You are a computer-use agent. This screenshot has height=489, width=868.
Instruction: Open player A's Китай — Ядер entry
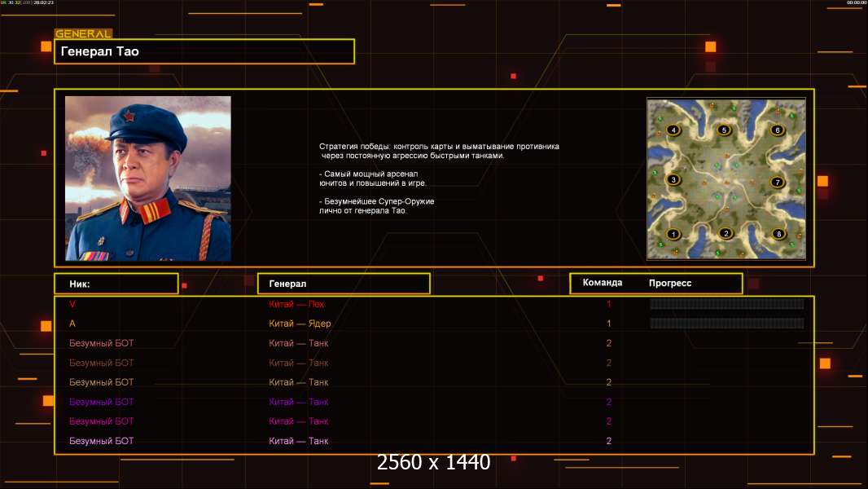(x=300, y=324)
